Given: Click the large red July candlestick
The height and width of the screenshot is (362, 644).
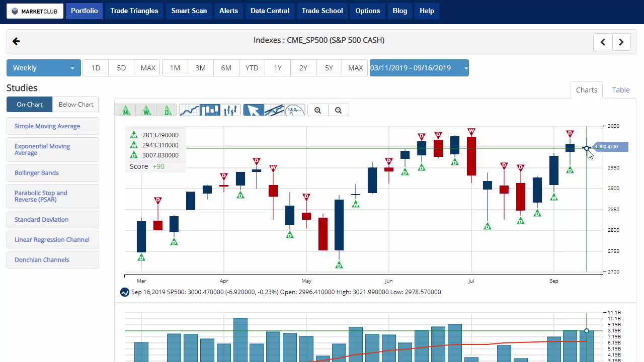Looking at the screenshot, I should (x=471, y=156).
